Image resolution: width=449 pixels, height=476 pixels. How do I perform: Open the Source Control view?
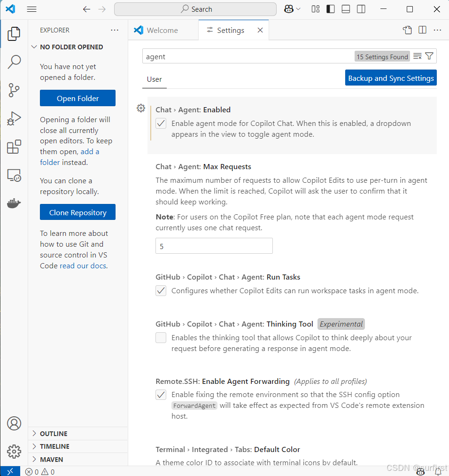click(x=14, y=90)
